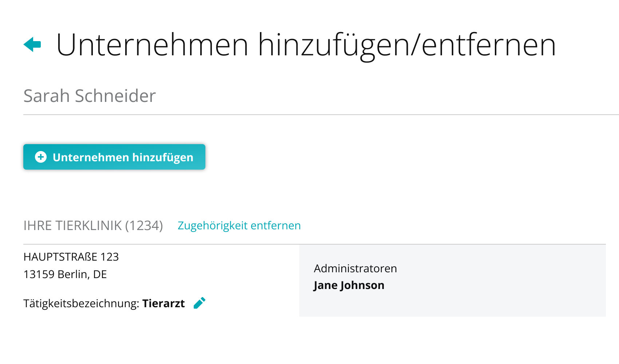
Task: Click the plus circle icon in the button
Action: 41,157
